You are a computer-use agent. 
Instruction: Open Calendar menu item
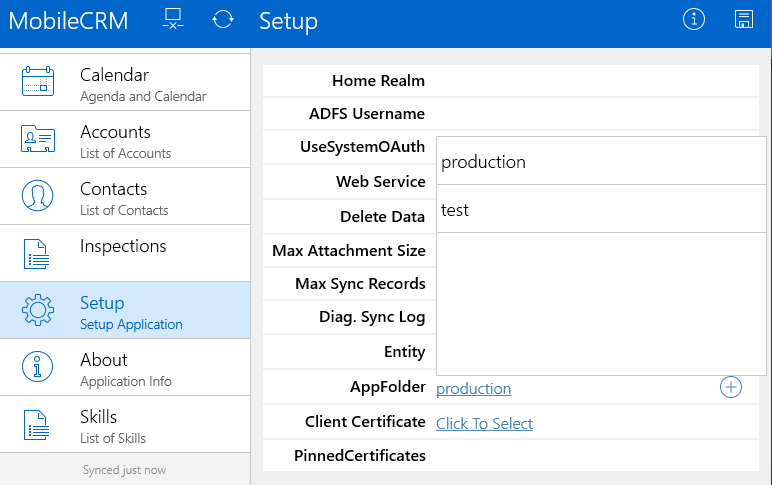pos(125,82)
